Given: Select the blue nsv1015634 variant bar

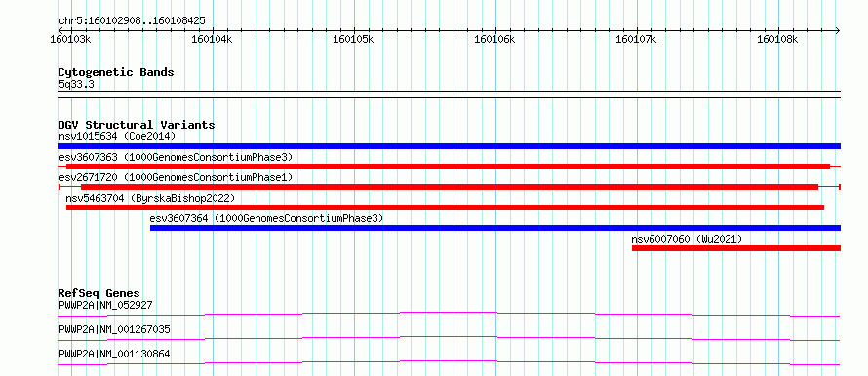Looking at the screenshot, I should pyautogui.click(x=449, y=146).
